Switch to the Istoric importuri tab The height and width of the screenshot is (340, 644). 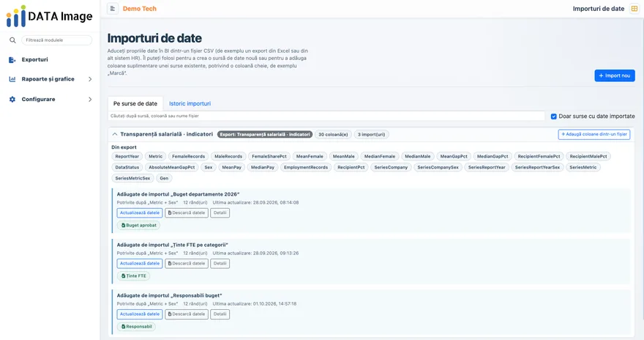(x=190, y=103)
